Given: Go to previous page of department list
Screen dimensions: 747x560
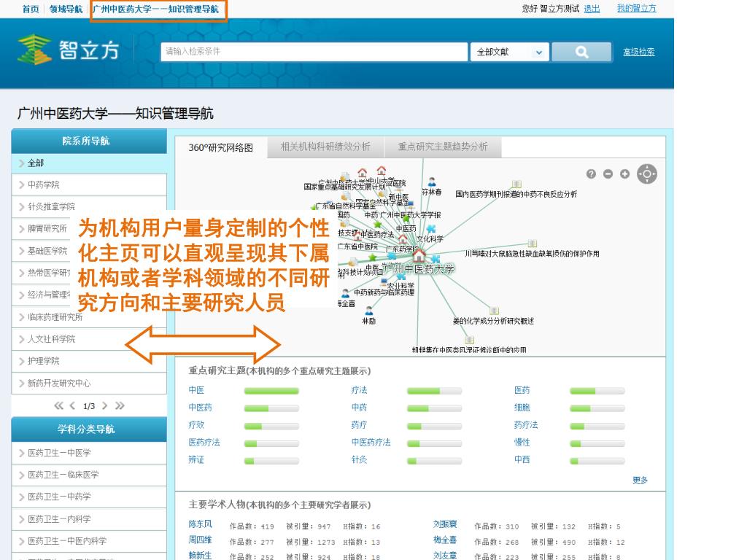Looking at the screenshot, I should tap(72, 405).
